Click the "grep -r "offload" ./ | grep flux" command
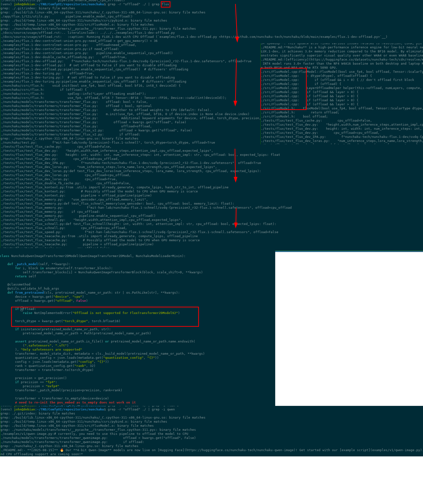This screenshot has height=504, width=423. tap(138, 4)
